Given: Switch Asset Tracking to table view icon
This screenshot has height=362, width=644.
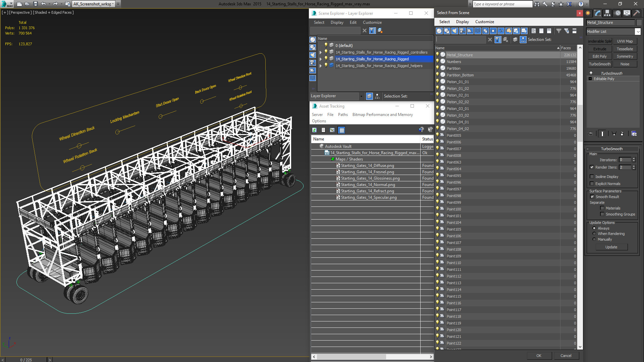Looking at the screenshot, I should click(x=341, y=130).
